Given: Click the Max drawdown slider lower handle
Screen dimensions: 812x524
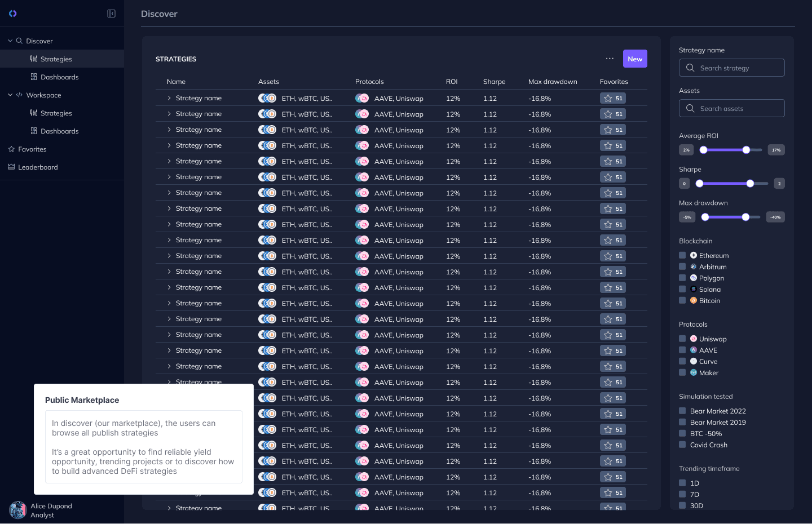Looking at the screenshot, I should [705, 217].
